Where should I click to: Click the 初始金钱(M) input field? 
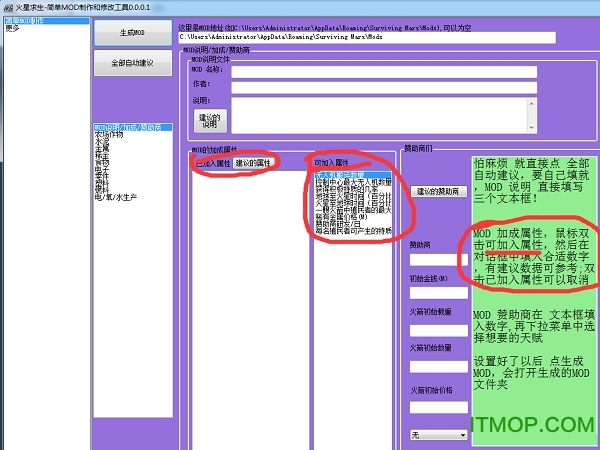439,293
